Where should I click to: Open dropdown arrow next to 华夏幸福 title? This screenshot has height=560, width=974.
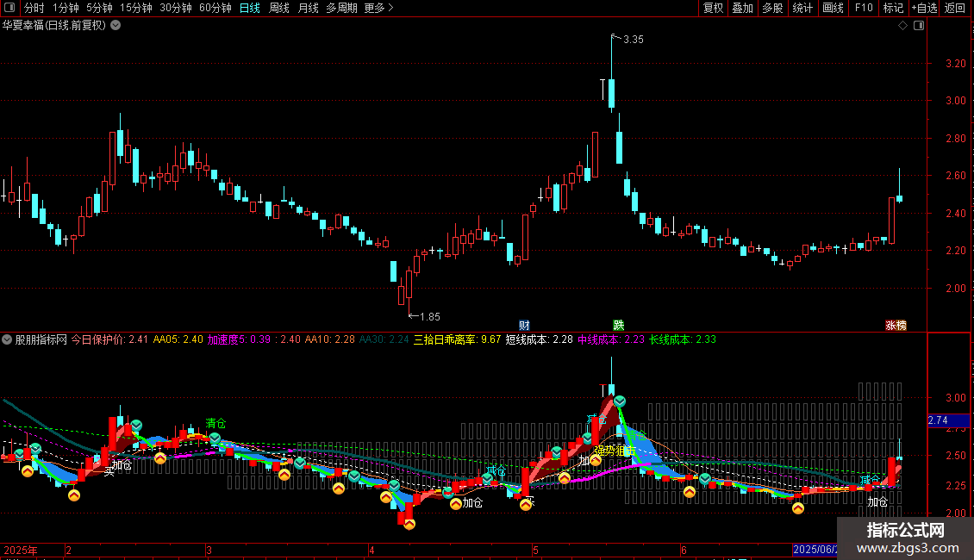116,26
